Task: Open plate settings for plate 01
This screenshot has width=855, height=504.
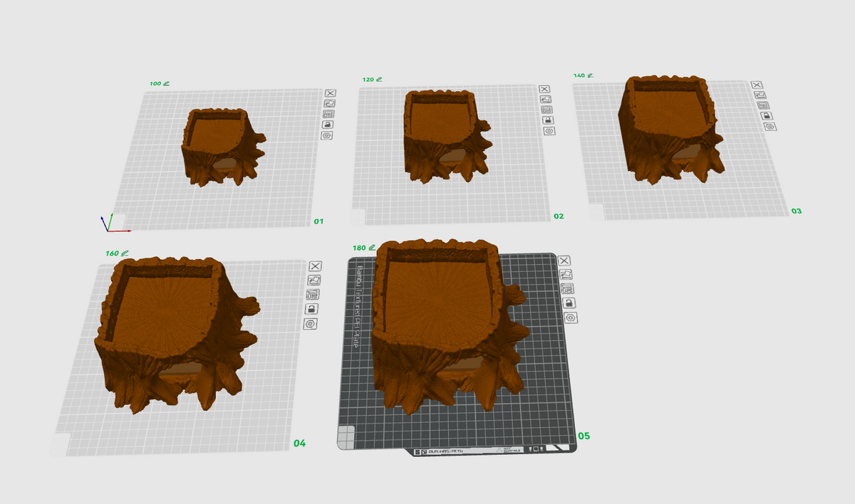Action: click(327, 135)
